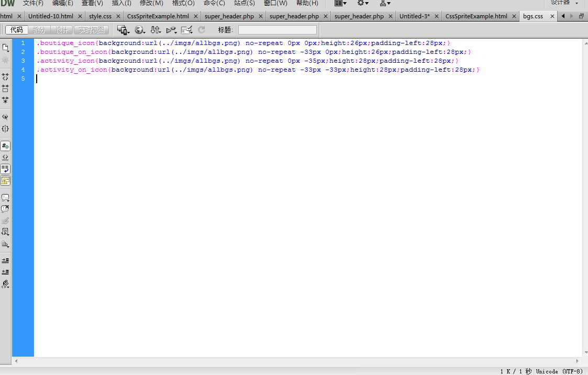Open the 插入(I) menu
Viewport: 588px width, 375px height.
121,3
